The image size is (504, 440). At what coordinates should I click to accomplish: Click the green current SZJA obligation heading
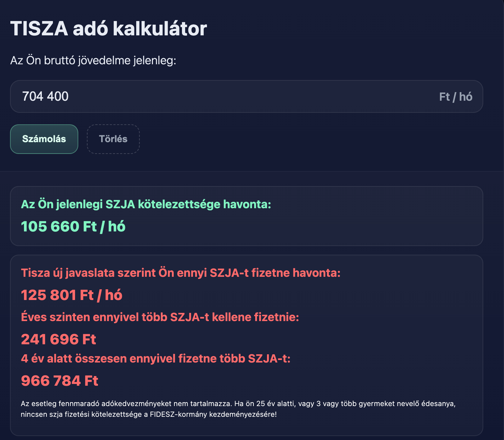(146, 204)
